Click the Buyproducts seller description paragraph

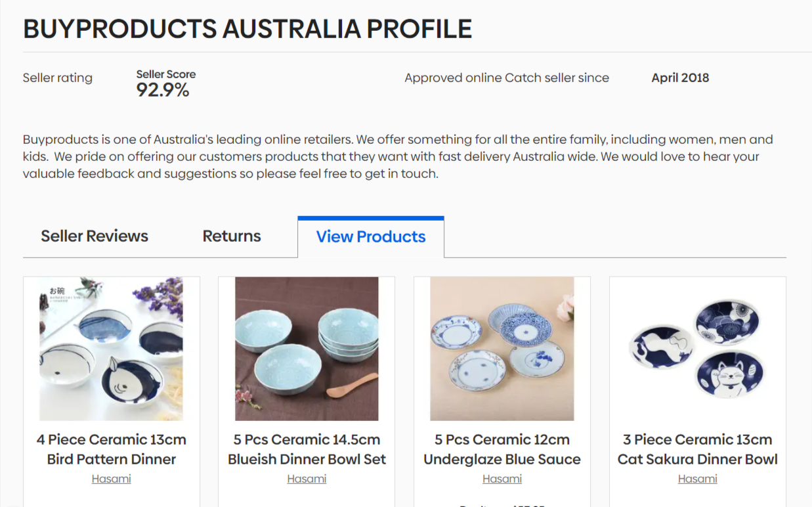click(x=398, y=156)
